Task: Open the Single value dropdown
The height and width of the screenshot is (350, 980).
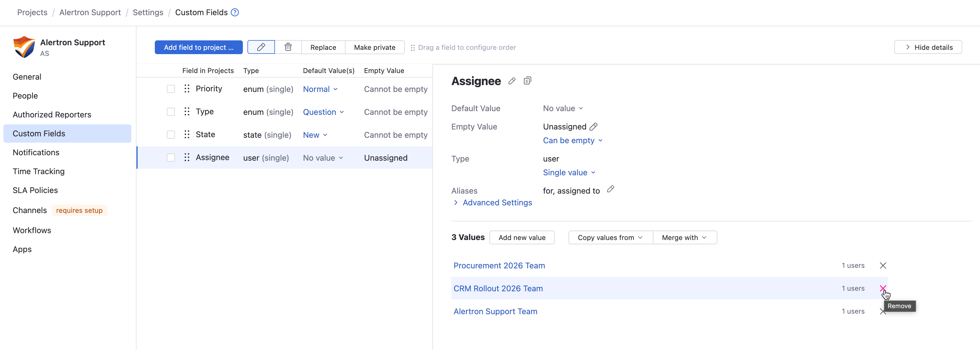Action: point(569,172)
